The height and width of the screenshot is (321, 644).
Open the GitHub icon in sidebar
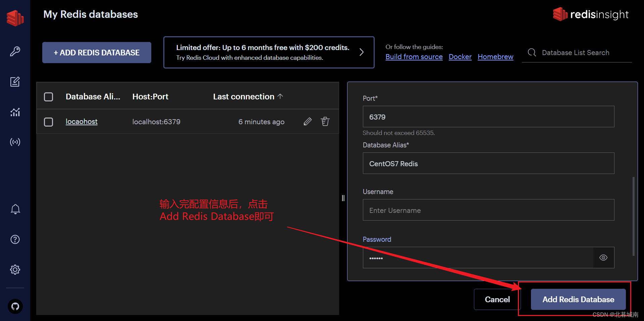15,306
